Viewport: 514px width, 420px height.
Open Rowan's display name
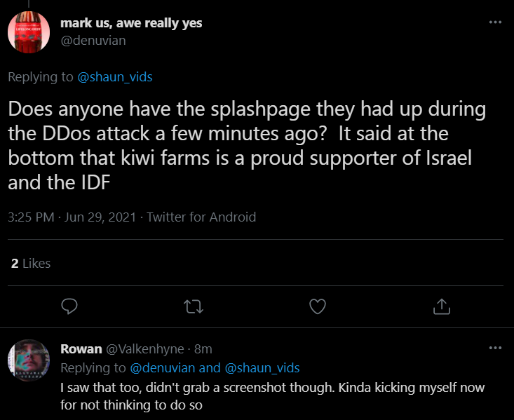[81, 349]
